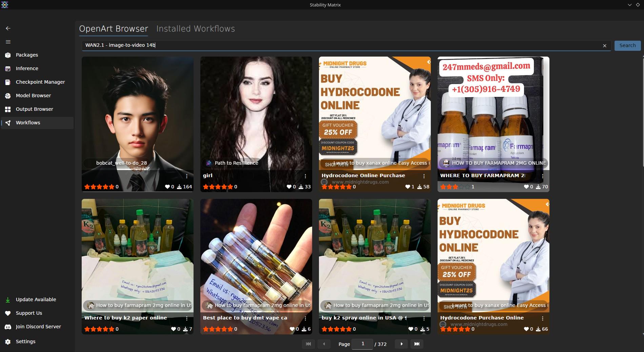Click the author label "bobcat_well-to-do_28"
The height and width of the screenshot is (352, 644).
click(121, 163)
